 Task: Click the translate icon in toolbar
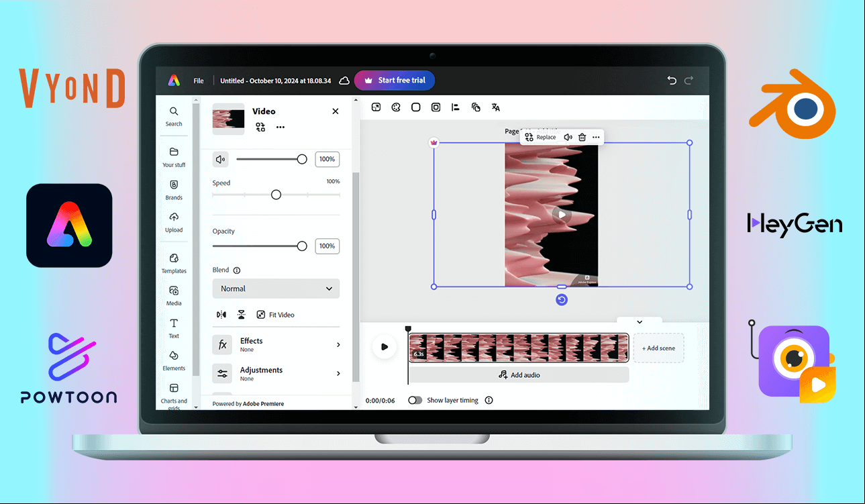[496, 107]
